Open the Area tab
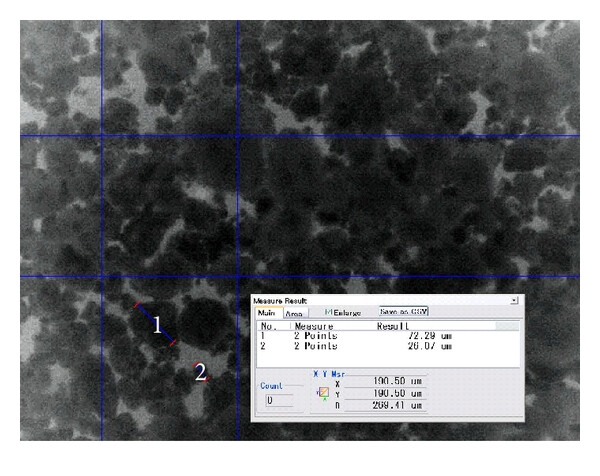The height and width of the screenshot is (476, 600). tap(295, 313)
